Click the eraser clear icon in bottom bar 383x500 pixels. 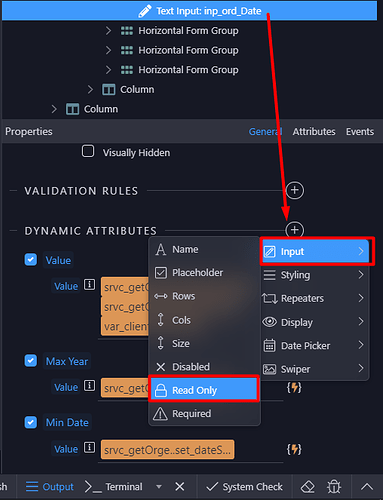point(308,487)
